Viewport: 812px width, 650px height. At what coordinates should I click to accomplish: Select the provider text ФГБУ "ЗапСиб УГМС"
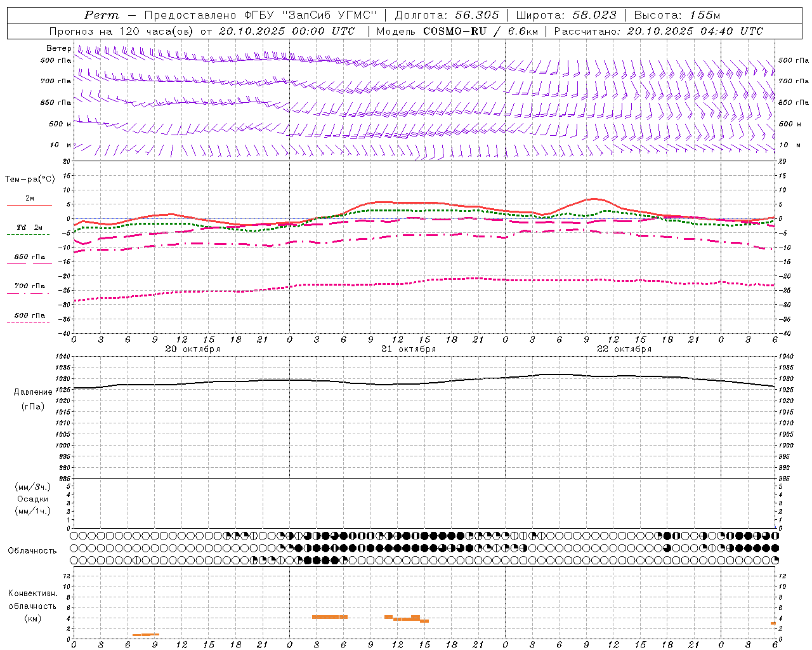311,15
